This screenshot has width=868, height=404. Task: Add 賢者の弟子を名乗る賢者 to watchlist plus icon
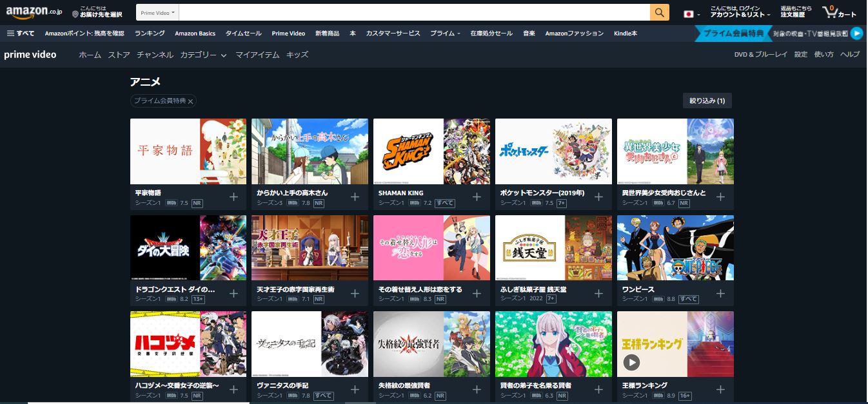click(x=598, y=390)
